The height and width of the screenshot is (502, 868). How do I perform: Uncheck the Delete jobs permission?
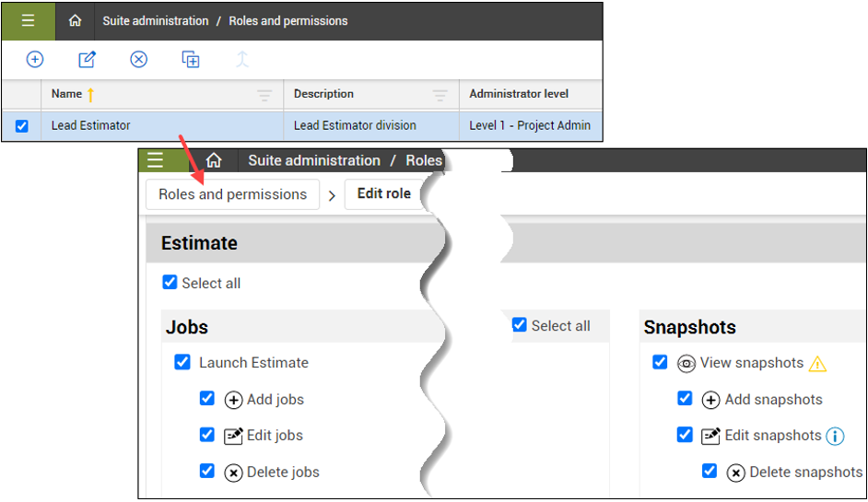[207, 471]
